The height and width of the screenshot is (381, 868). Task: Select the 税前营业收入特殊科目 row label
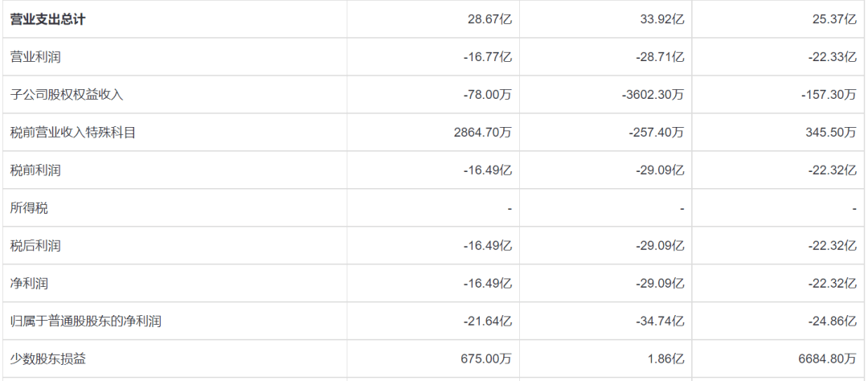coord(73,133)
